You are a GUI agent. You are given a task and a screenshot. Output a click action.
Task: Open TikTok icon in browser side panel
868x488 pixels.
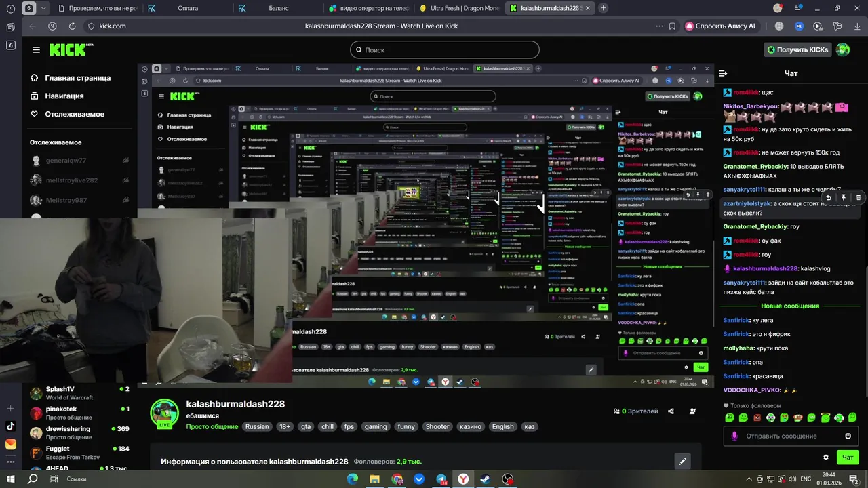[x=10, y=426]
